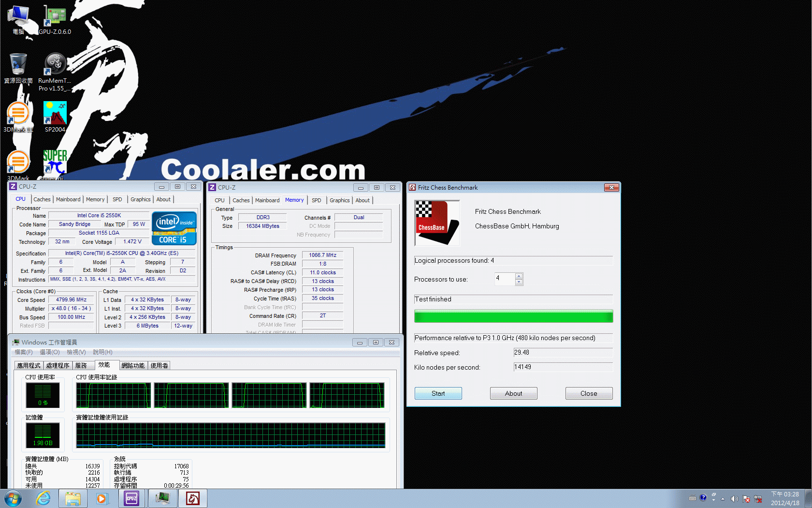Click the network tray icon

(758, 499)
